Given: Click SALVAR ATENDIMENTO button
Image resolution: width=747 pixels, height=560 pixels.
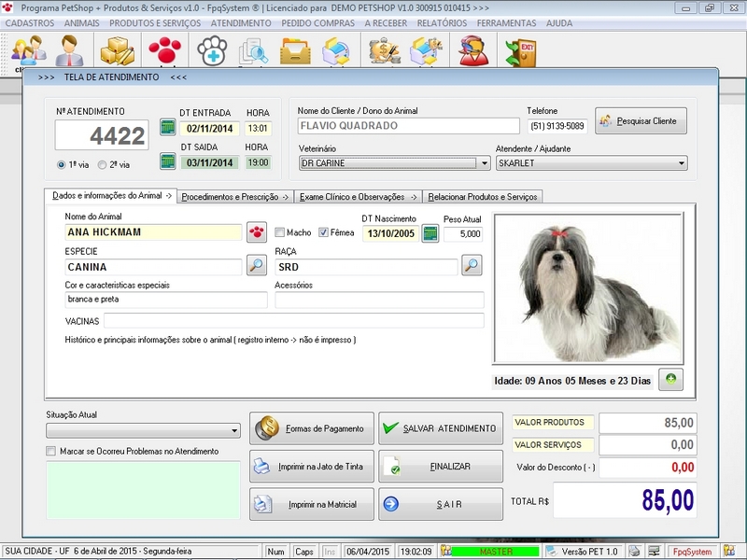Looking at the screenshot, I should point(440,428).
